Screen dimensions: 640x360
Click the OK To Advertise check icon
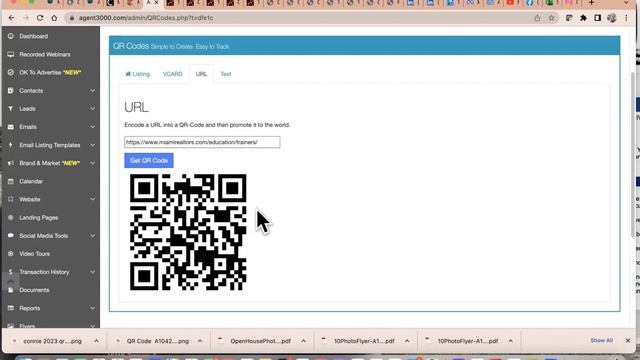point(11,72)
